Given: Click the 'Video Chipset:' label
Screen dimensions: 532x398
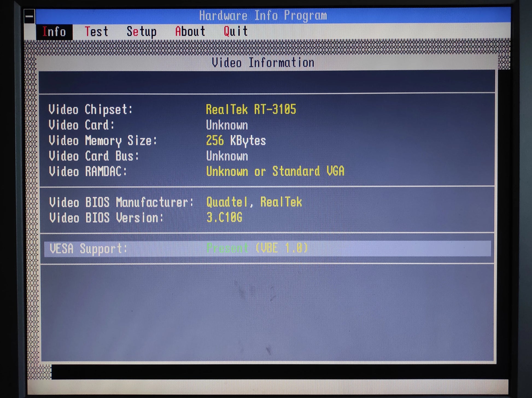Looking at the screenshot, I should pyautogui.click(x=90, y=110).
